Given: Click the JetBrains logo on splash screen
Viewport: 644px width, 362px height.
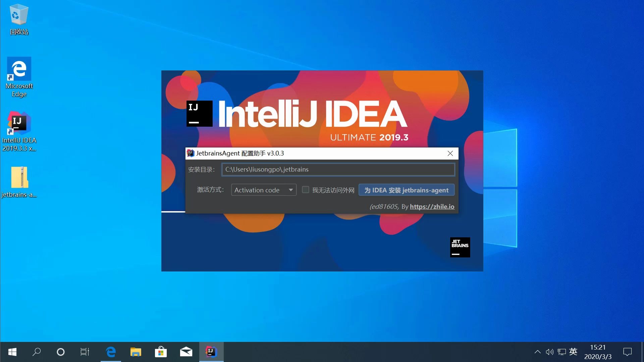Looking at the screenshot, I should [x=460, y=247].
